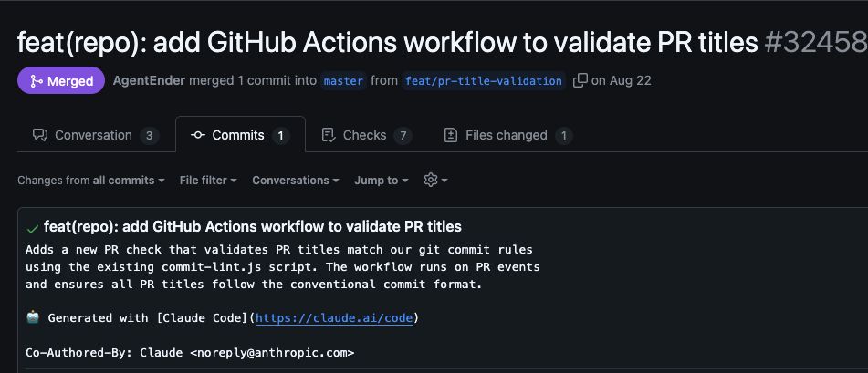Click the Checks tab checklist icon
868x373 pixels.
(329, 135)
